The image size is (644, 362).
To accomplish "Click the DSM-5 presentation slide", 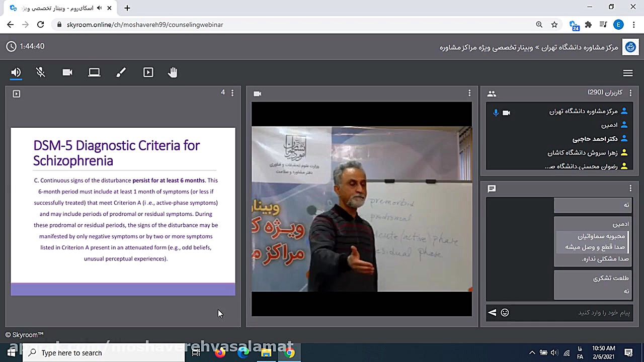I will [x=123, y=211].
